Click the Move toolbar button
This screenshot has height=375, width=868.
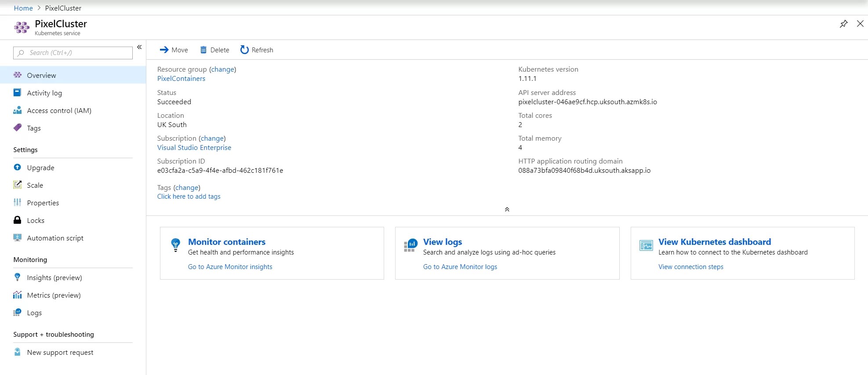pyautogui.click(x=174, y=50)
